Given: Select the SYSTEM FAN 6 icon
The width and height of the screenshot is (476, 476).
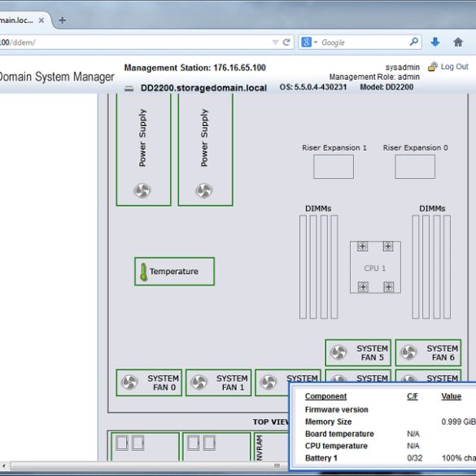Looking at the screenshot, I should point(408,352).
